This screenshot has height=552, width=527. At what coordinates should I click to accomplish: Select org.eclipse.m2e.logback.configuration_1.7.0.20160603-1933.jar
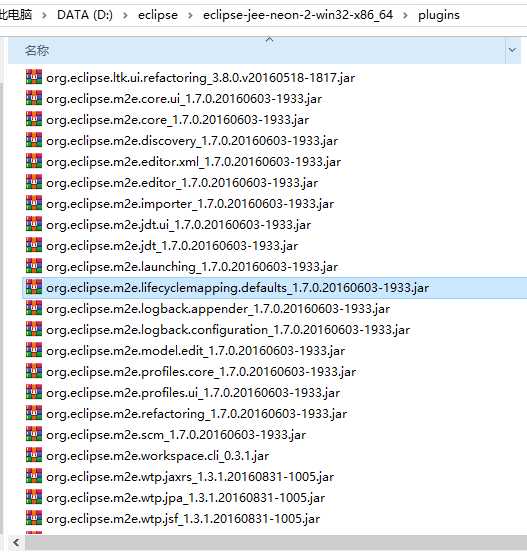[x=228, y=330]
